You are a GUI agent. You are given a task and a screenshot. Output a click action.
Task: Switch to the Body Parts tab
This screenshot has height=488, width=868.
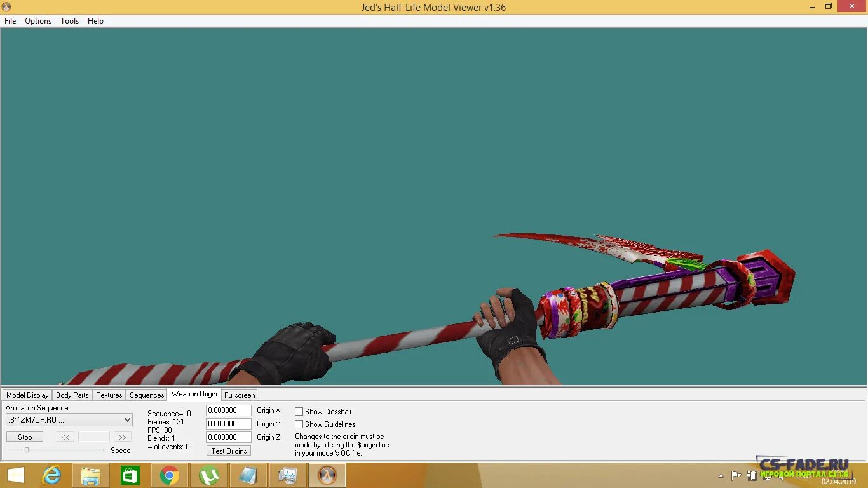(72, 395)
